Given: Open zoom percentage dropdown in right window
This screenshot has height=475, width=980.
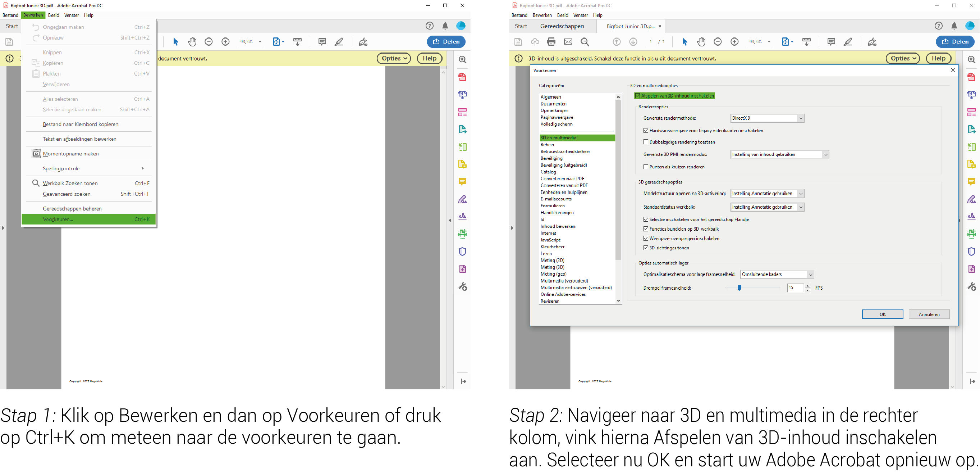Looking at the screenshot, I should point(769,42).
